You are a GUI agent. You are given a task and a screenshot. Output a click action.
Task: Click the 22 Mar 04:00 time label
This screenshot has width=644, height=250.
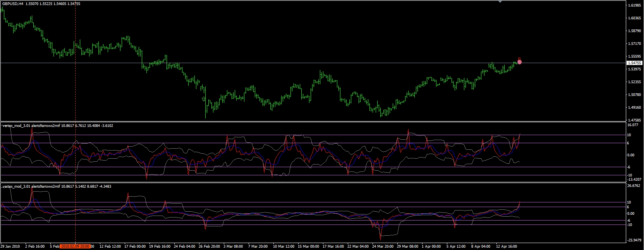tap(358, 246)
